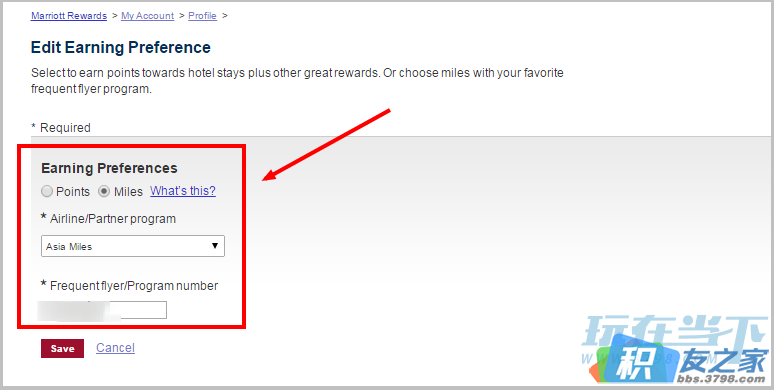
Task: Navigate to the Profile breadcrumb
Action: 202,16
